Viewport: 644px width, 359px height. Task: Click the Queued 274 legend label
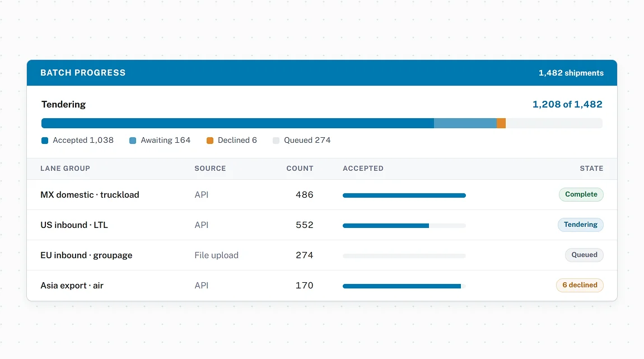[x=307, y=141]
